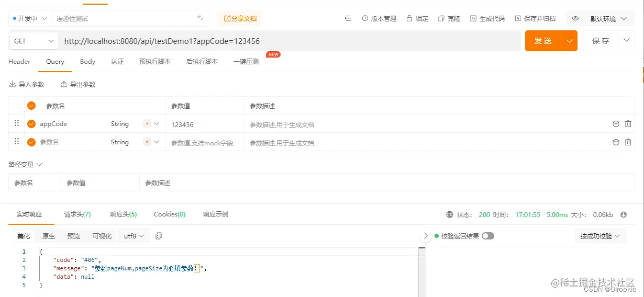This screenshot has height=297, width=644.
Task: Click the eye icon beside default environment
Action: click(x=575, y=18)
